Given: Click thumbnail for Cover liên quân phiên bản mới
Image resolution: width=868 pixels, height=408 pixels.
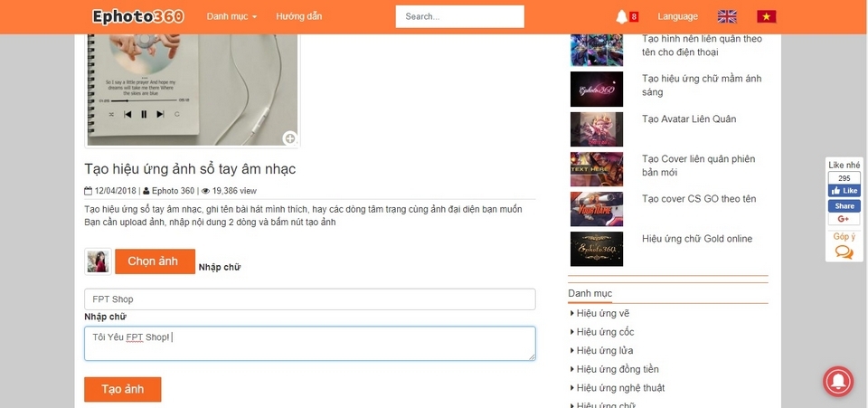Looking at the screenshot, I should [596, 169].
